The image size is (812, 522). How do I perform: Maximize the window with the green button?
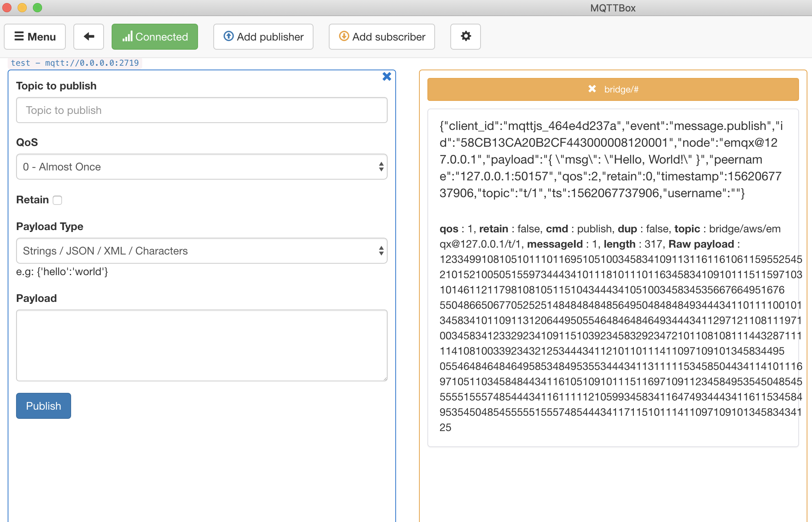[37, 8]
